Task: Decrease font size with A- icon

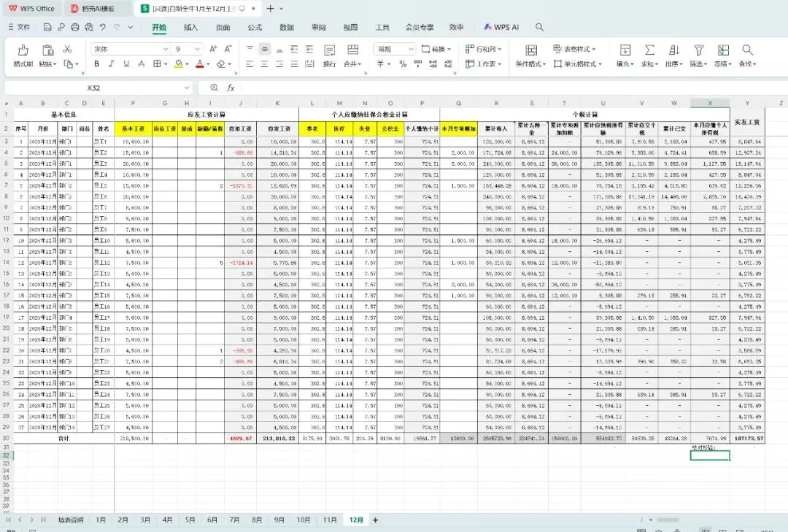Action: tap(228, 49)
